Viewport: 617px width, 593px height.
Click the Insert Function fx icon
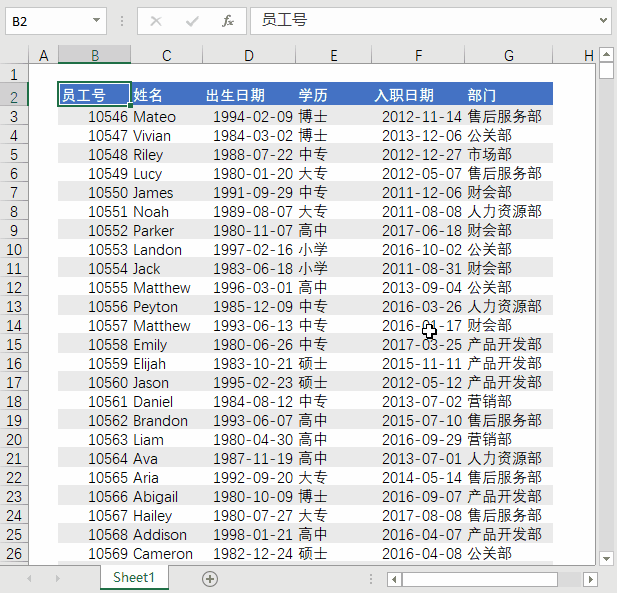click(228, 21)
